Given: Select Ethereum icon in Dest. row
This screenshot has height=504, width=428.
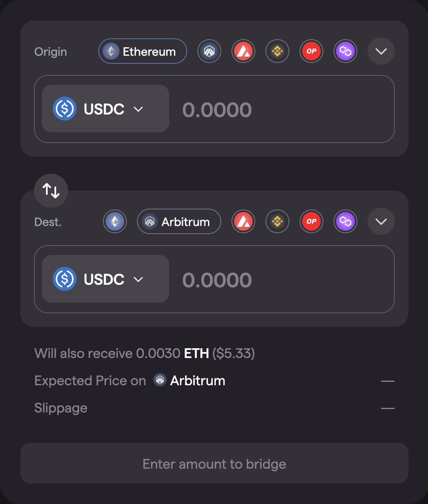Looking at the screenshot, I should tap(115, 222).
